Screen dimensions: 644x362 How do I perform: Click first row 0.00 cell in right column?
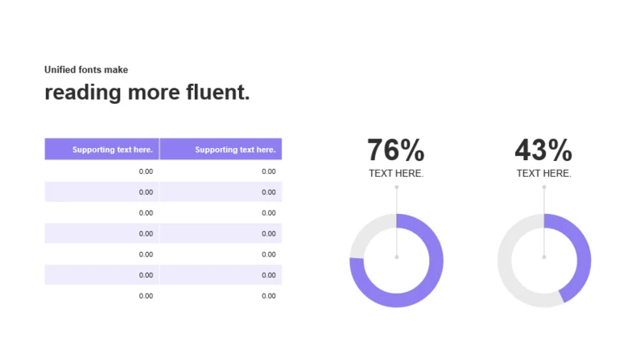[221, 171]
